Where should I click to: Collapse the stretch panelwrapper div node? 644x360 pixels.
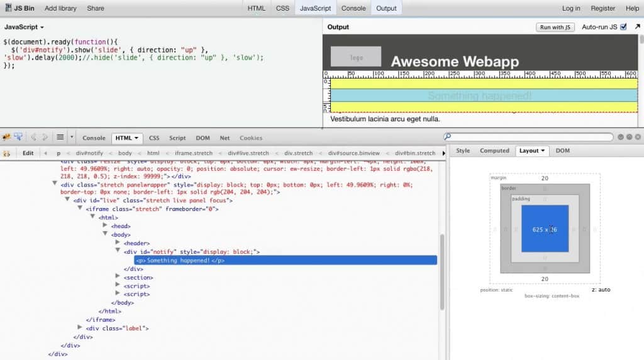pos(55,183)
